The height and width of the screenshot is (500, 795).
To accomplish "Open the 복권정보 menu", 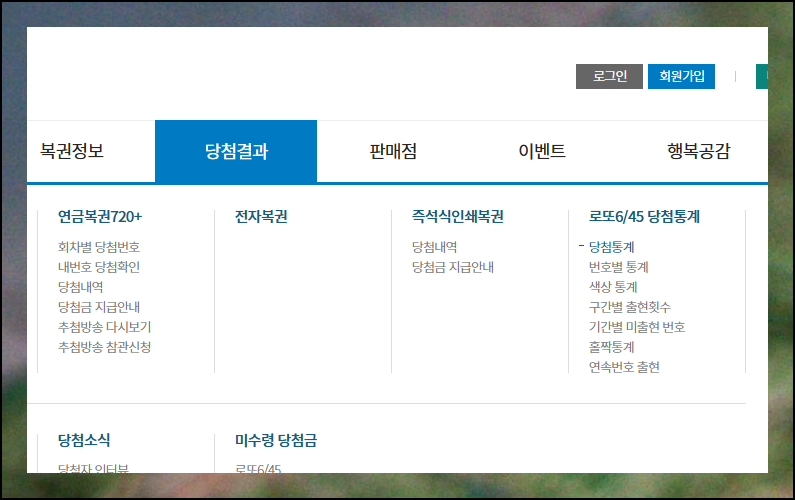I will tap(72, 151).
